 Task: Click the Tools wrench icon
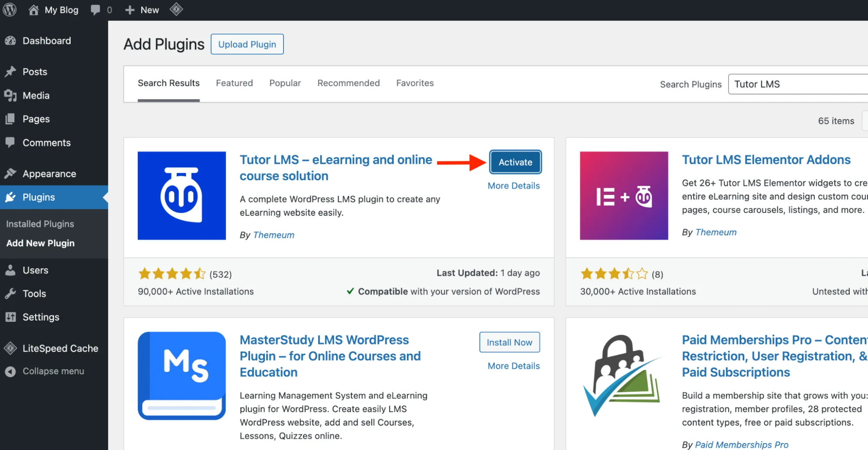point(10,294)
